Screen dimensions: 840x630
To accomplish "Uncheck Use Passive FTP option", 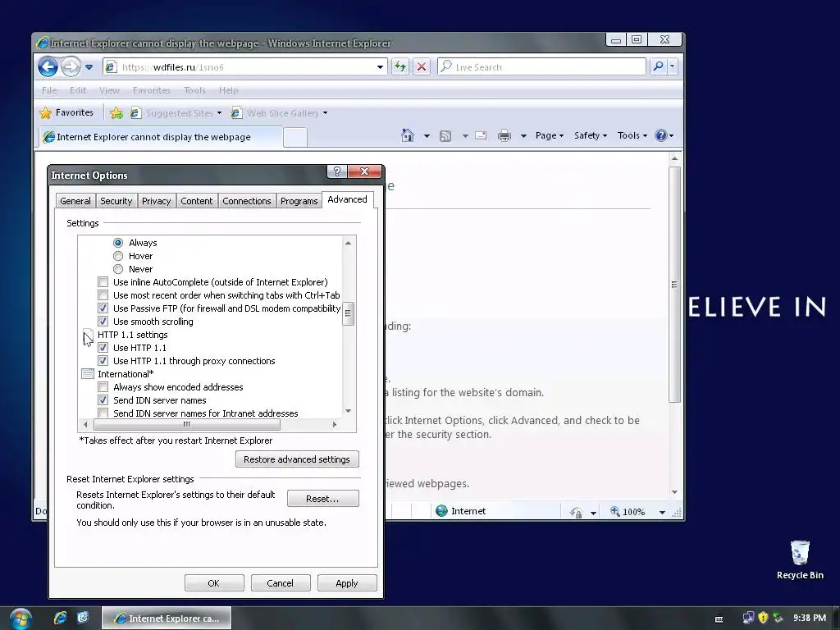I will point(103,308).
